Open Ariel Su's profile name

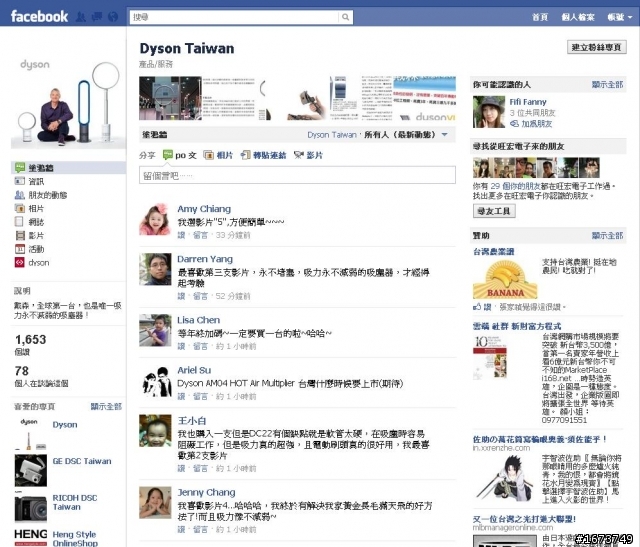click(194, 370)
